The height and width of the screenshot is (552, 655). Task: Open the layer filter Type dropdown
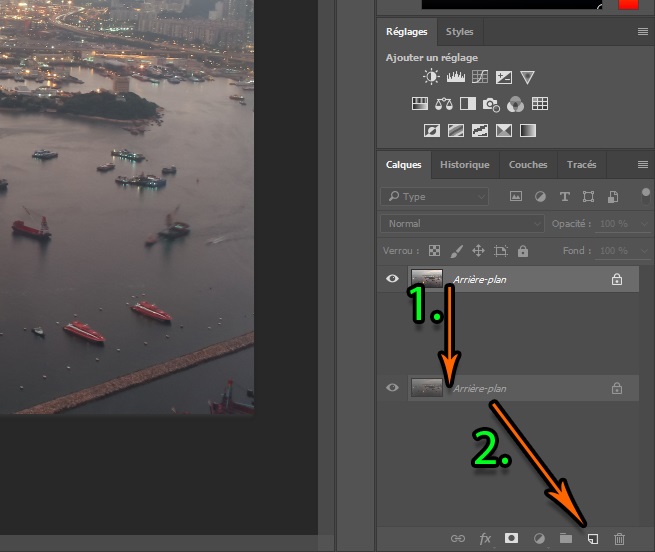coord(435,197)
